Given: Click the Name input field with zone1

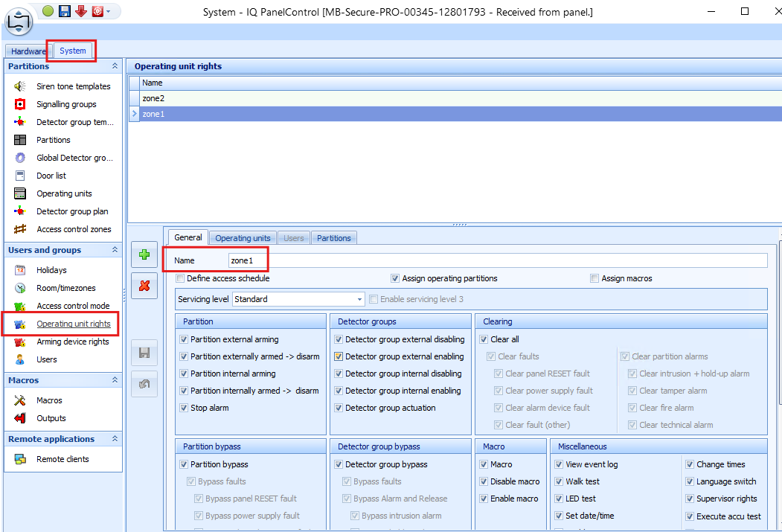Looking at the screenshot, I should (498, 260).
